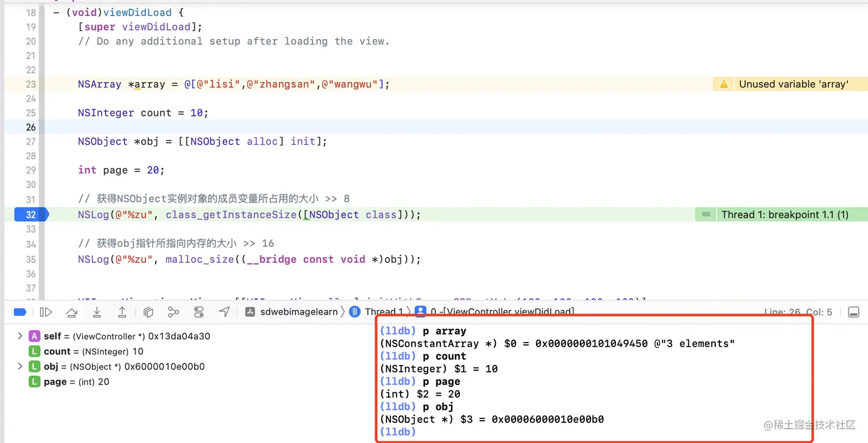Click the NSObject alloc init line
868x443 pixels.
(x=202, y=142)
